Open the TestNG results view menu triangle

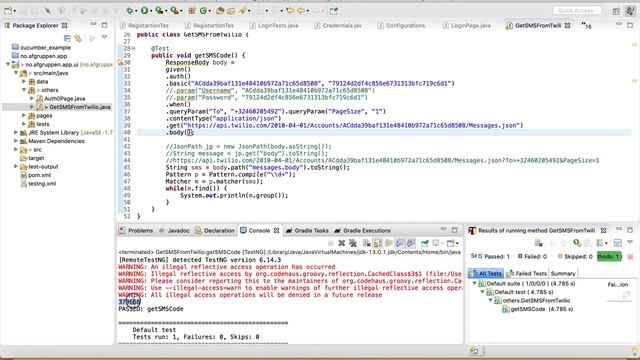(x=630, y=242)
